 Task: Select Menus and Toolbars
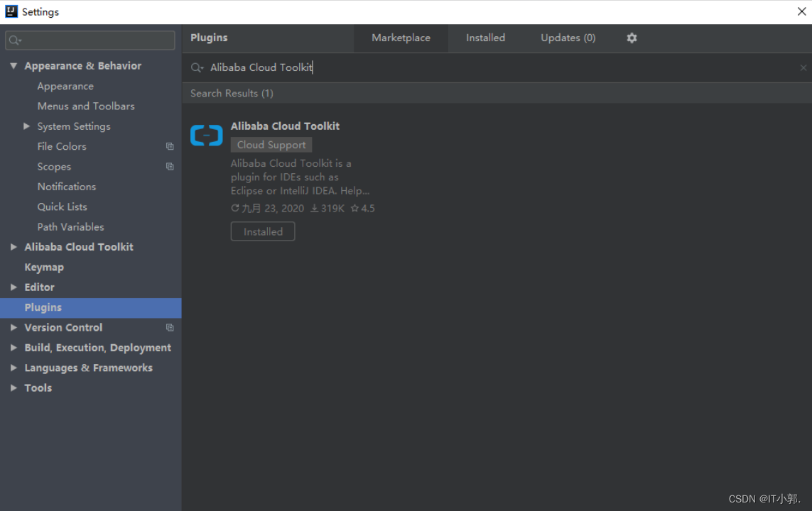tap(86, 106)
